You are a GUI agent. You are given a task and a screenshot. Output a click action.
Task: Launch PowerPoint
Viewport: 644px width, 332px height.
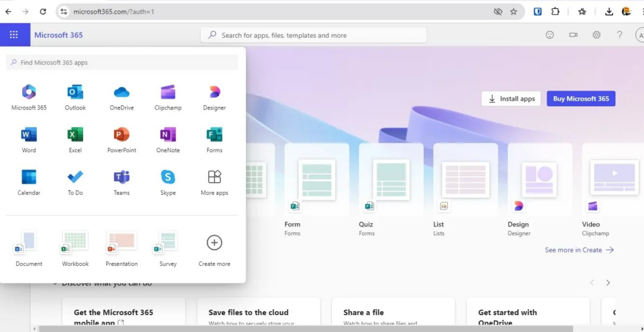coord(121,140)
